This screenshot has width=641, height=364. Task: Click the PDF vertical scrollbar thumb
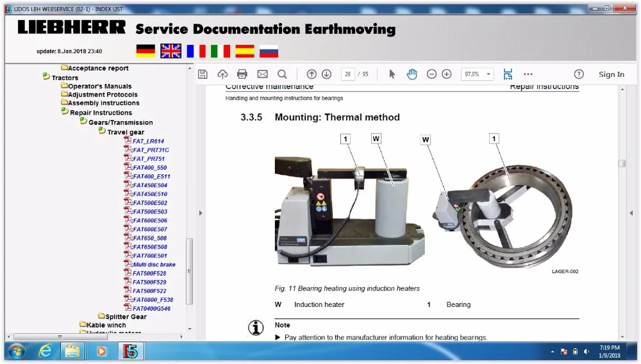click(622, 163)
